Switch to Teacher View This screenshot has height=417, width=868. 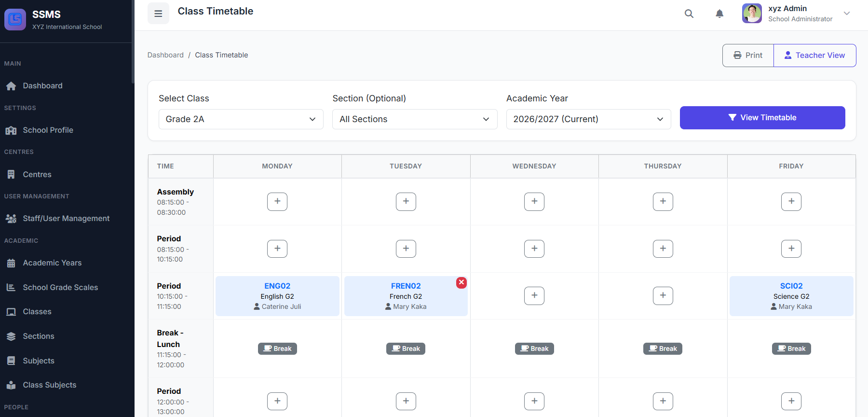[814, 56]
